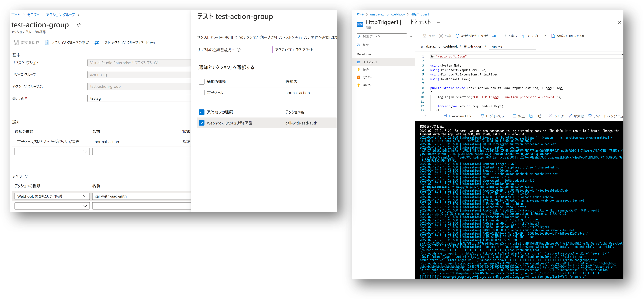Click アップロード in code toolbar

534,36
